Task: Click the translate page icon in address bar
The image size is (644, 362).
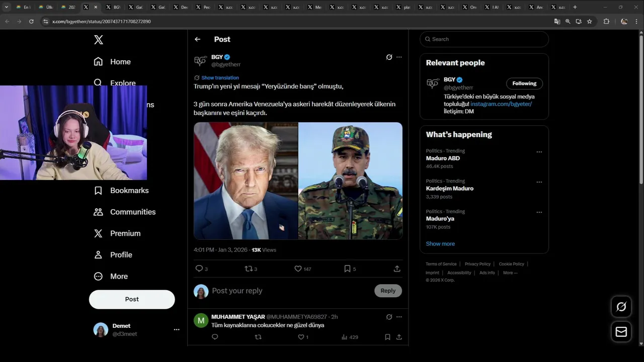Action: point(557,22)
